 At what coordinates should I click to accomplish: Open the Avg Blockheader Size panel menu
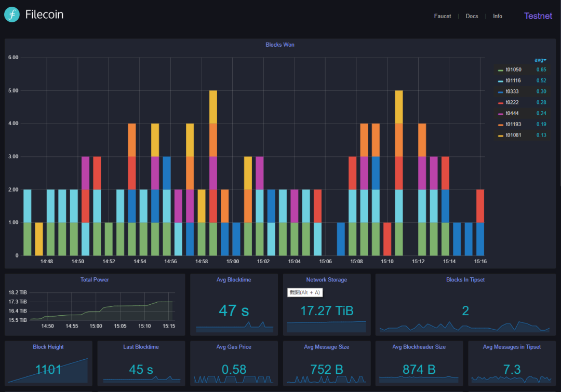[419, 347]
